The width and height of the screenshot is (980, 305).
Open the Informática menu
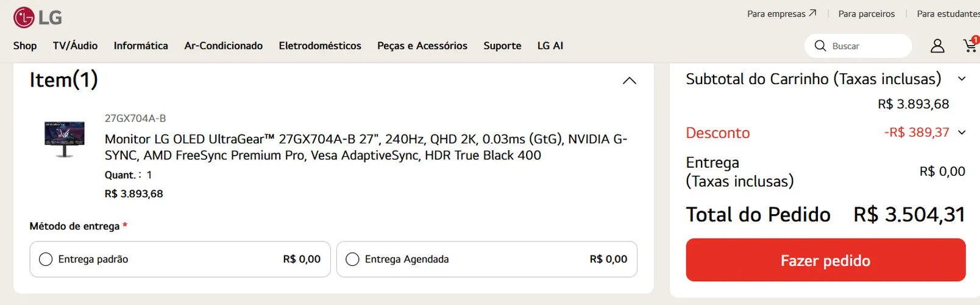tap(141, 46)
